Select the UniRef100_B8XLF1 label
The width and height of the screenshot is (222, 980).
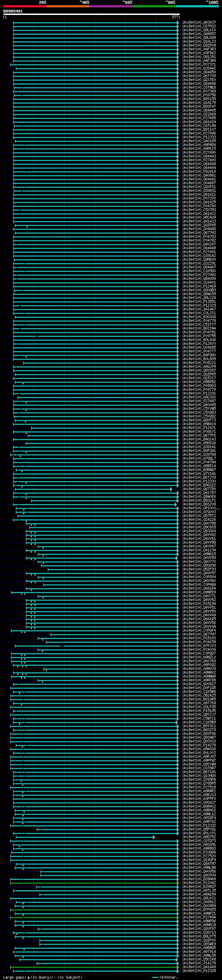199,501
